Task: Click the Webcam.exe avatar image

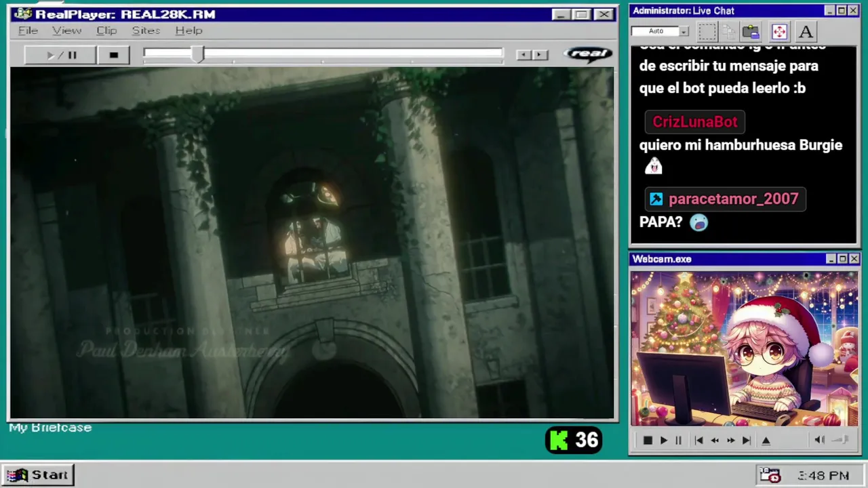Action: click(x=744, y=349)
